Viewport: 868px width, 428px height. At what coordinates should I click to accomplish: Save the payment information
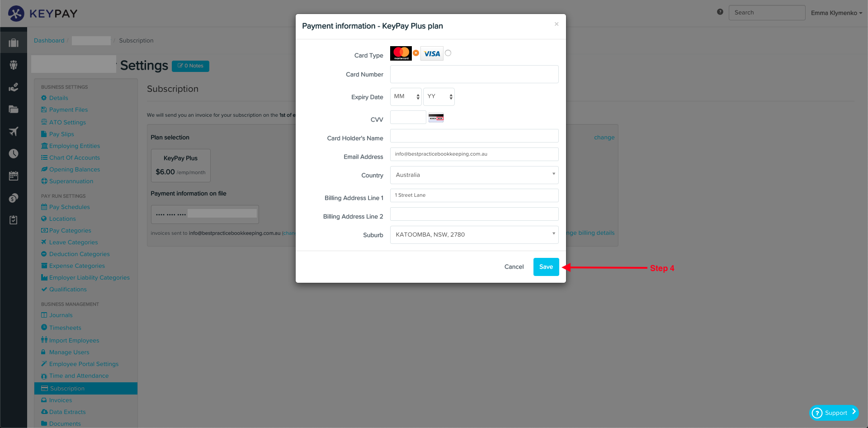[546, 267]
